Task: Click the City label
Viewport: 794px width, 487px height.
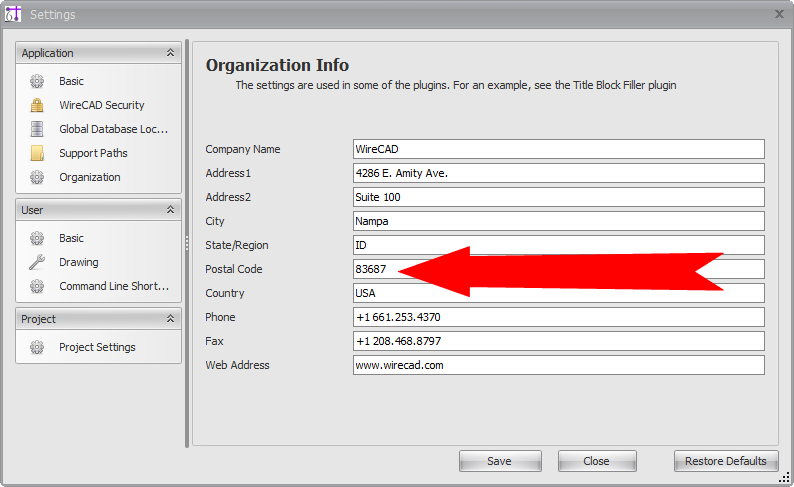Action: (x=215, y=221)
